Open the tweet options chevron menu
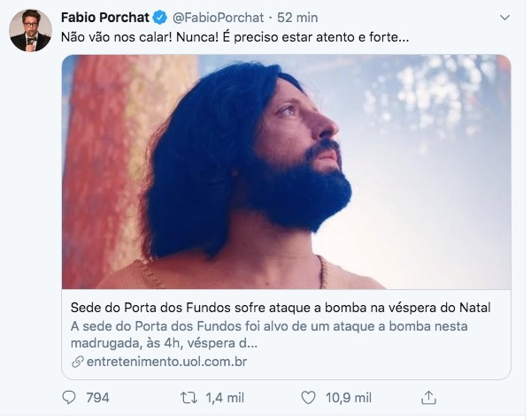531x420 pixels. [504, 18]
